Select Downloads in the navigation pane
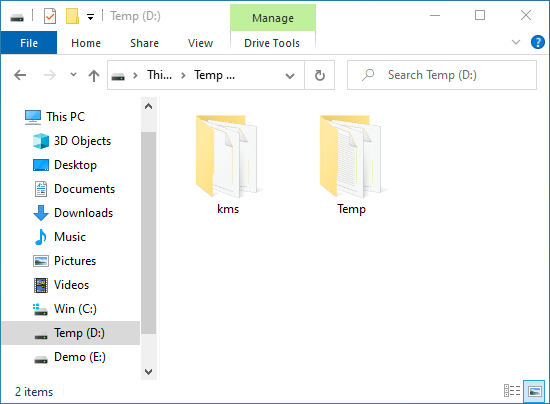Viewport: 550px width, 404px height. pyautogui.click(x=83, y=213)
